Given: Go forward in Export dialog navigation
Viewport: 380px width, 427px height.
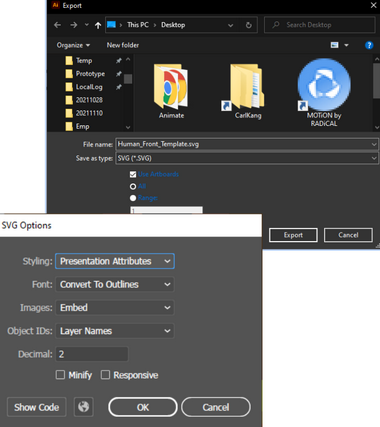Looking at the screenshot, I should (x=74, y=25).
